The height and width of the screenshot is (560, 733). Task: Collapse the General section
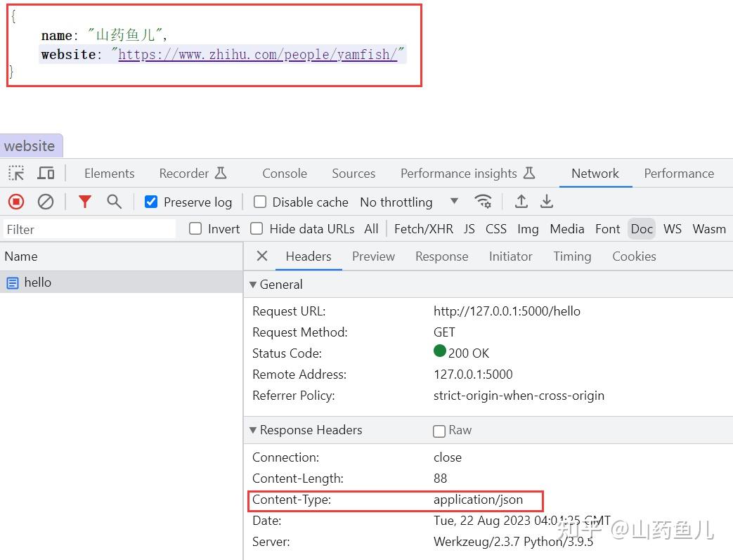point(253,284)
